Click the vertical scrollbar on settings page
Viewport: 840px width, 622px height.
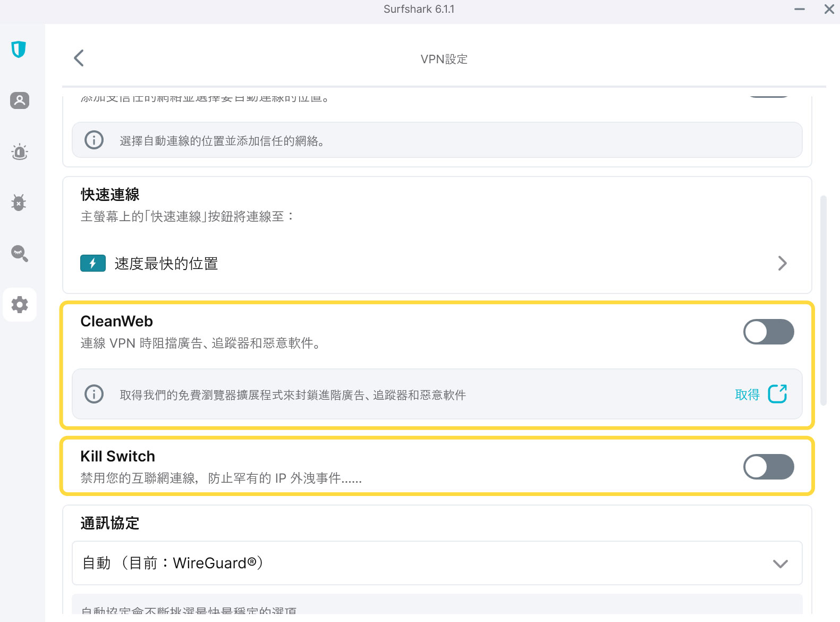(824, 300)
